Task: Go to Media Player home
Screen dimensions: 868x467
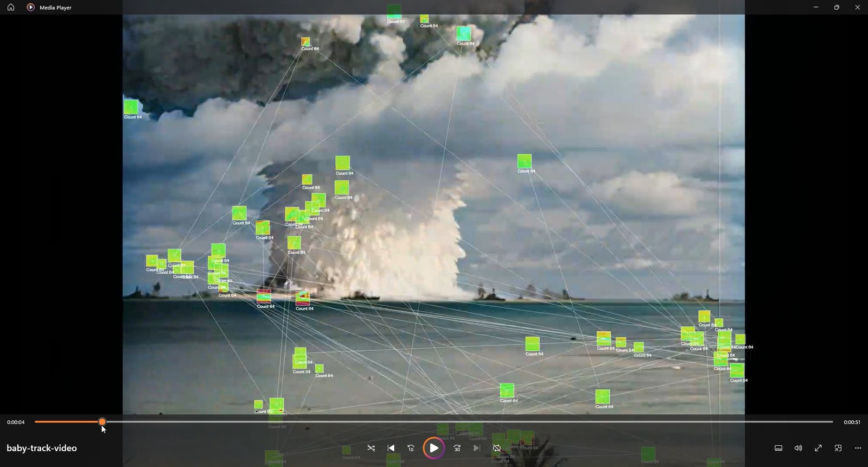Action: point(11,8)
